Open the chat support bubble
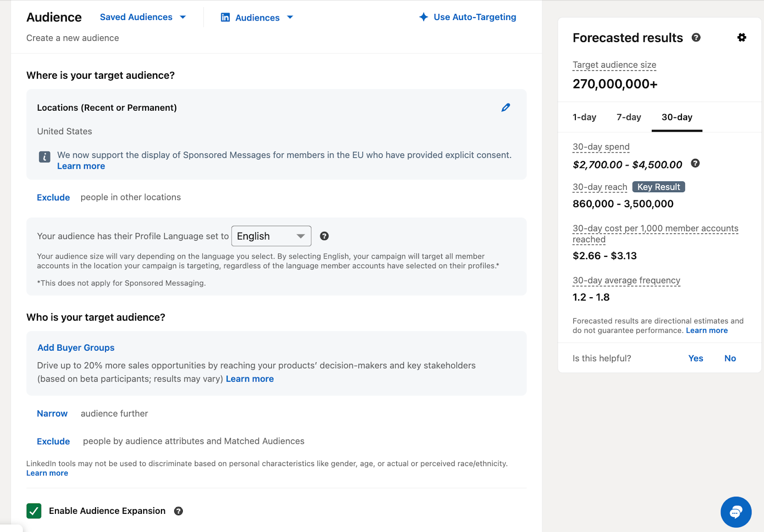The width and height of the screenshot is (764, 532). click(x=736, y=511)
